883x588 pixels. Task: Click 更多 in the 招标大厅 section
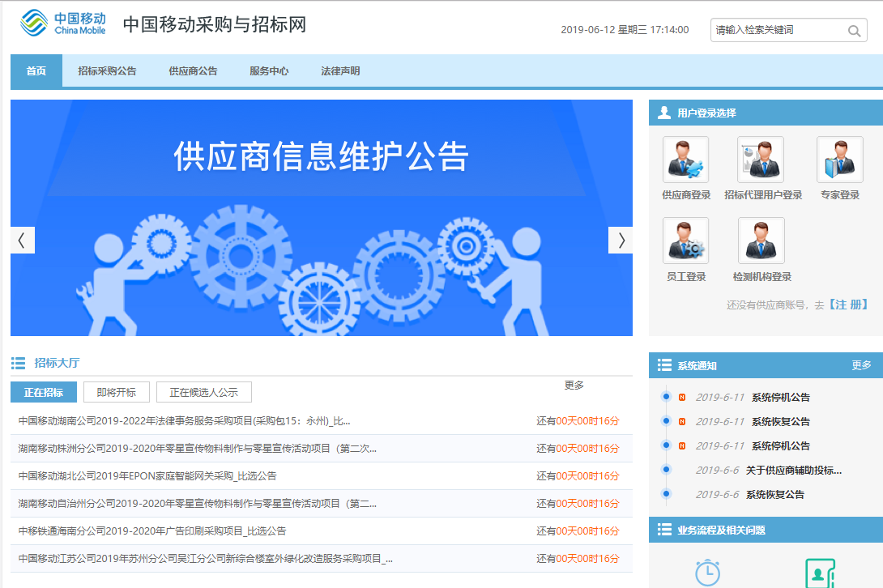click(574, 386)
